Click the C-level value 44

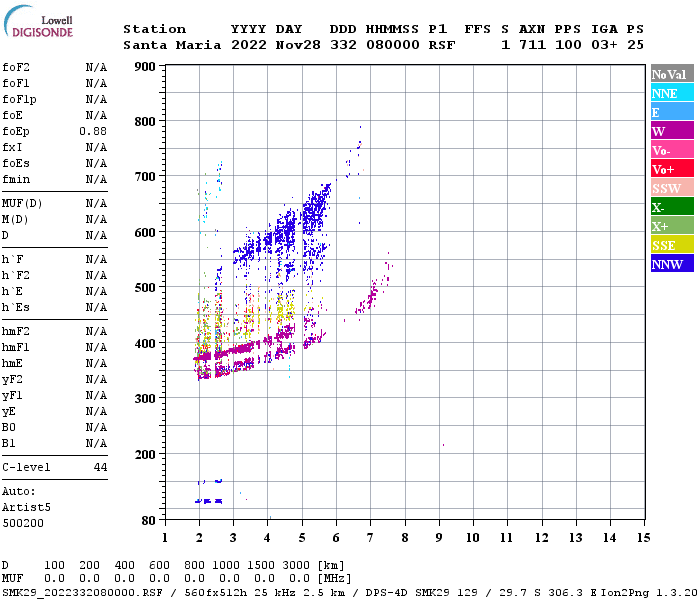pyautogui.click(x=100, y=467)
